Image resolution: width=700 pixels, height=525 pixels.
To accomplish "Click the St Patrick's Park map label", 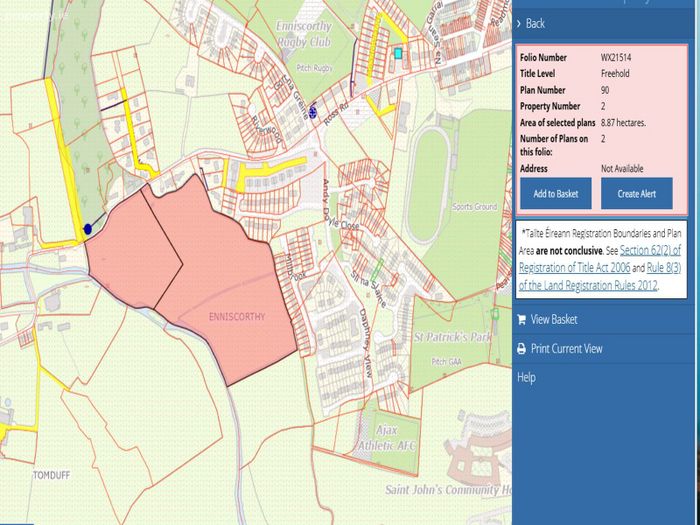I will pyautogui.click(x=452, y=337).
